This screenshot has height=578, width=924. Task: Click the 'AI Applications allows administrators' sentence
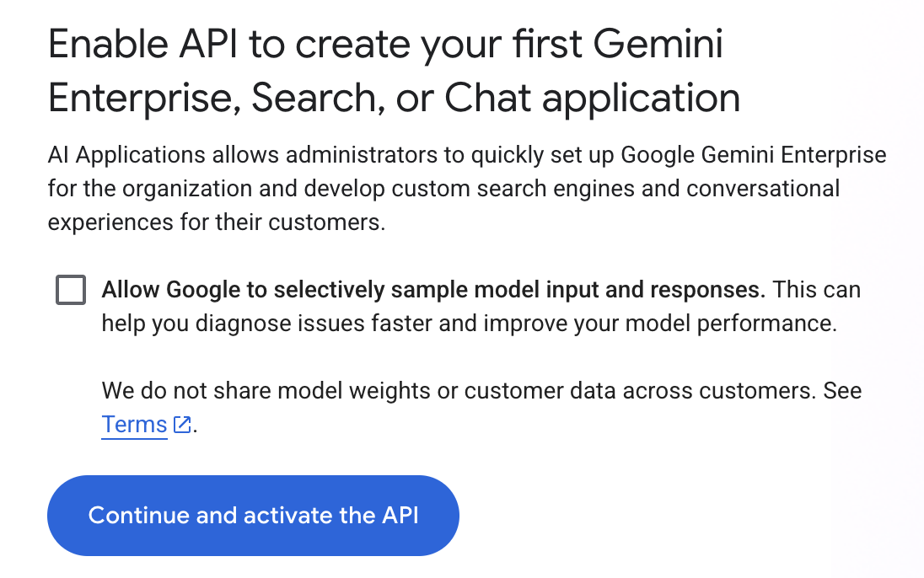click(253, 156)
